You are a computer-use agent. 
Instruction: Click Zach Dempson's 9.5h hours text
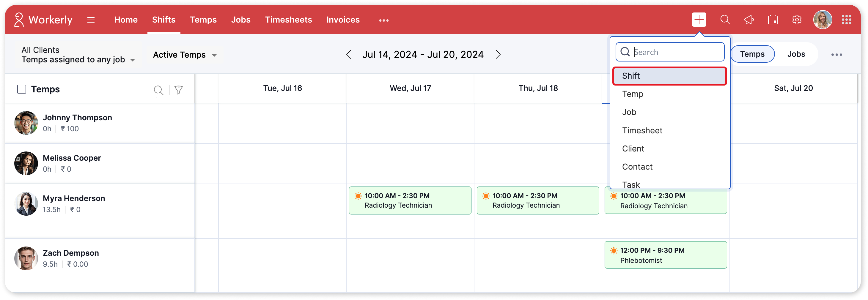(50, 264)
